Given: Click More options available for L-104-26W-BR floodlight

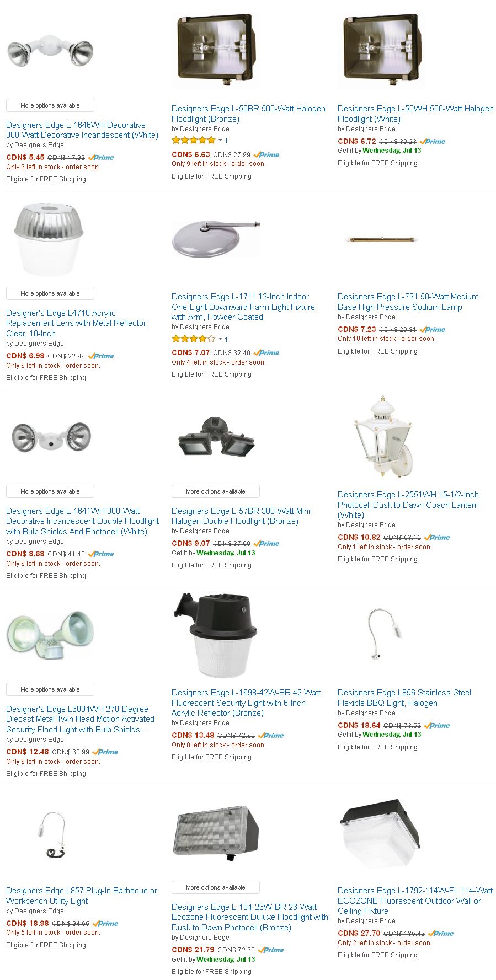Looking at the screenshot, I should [216, 887].
